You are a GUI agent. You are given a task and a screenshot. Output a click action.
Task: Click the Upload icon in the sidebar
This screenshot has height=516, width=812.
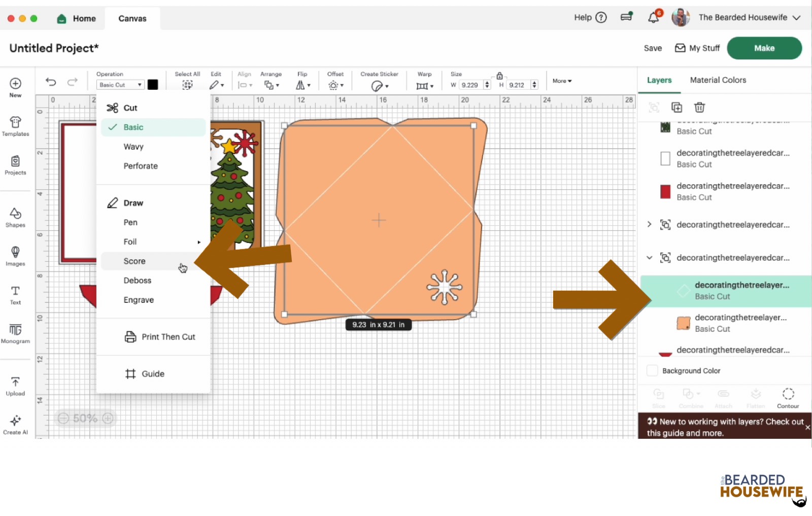[x=15, y=386]
